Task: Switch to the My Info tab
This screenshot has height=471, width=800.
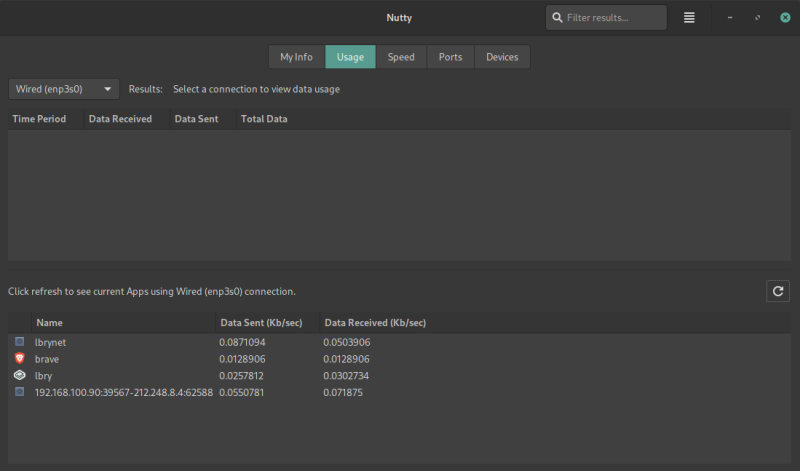Action: [296, 57]
